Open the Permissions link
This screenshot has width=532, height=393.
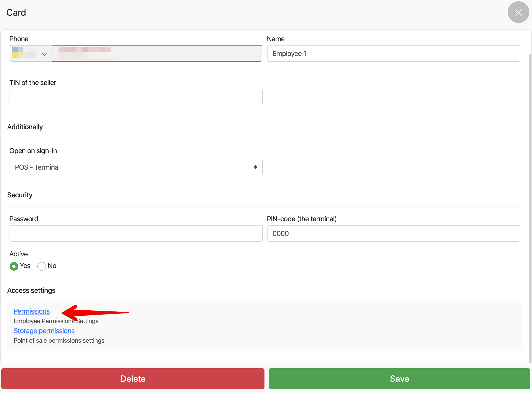[31, 311]
